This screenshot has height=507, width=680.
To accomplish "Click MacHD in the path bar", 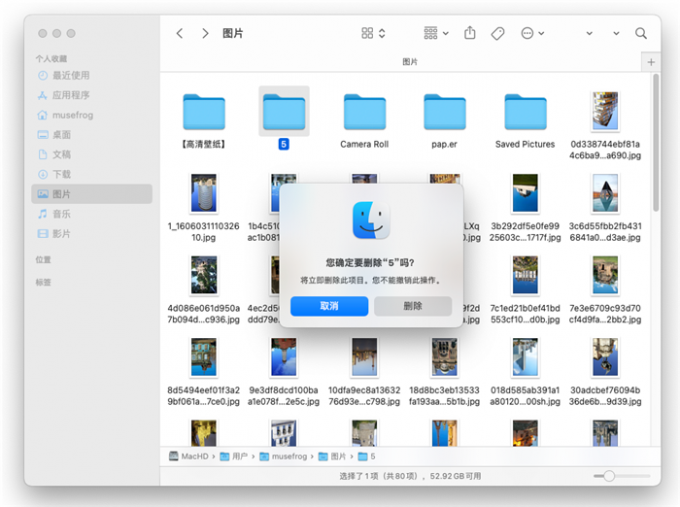I will point(189,456).
